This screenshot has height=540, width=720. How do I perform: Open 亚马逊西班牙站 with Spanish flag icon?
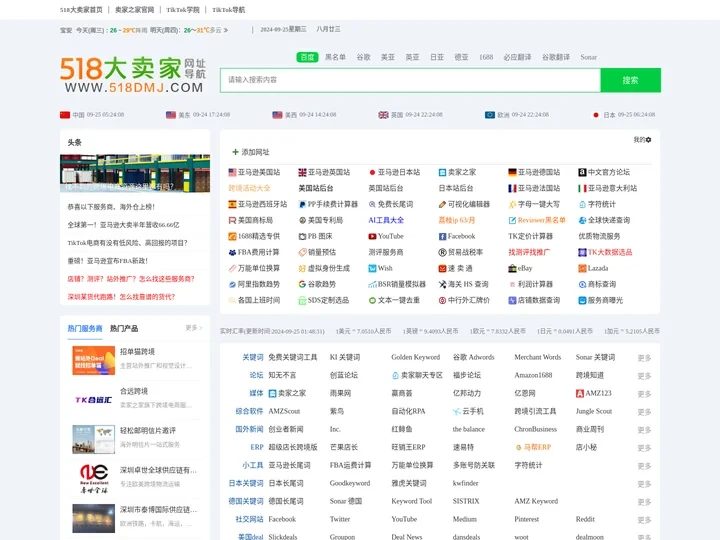click(258, 204)
